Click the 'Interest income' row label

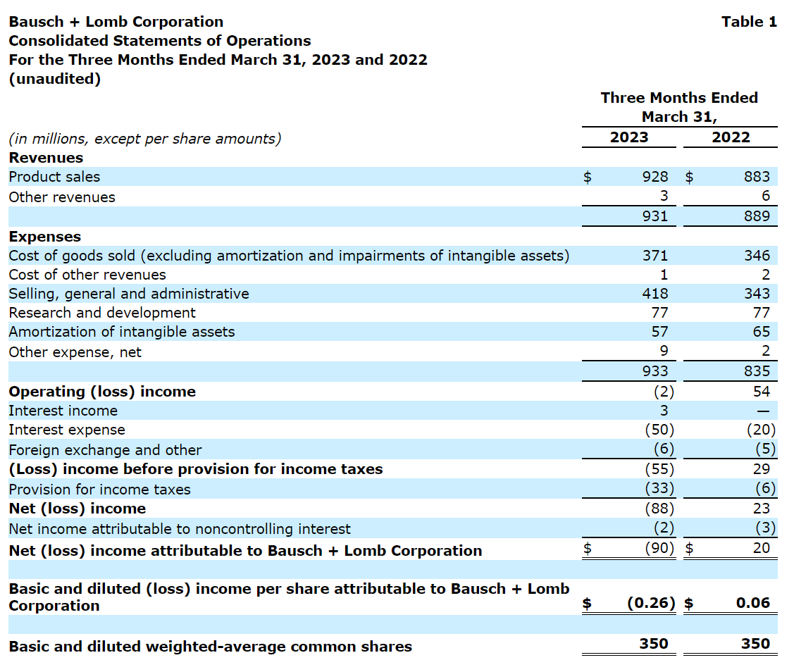click(x=63, y=411)
